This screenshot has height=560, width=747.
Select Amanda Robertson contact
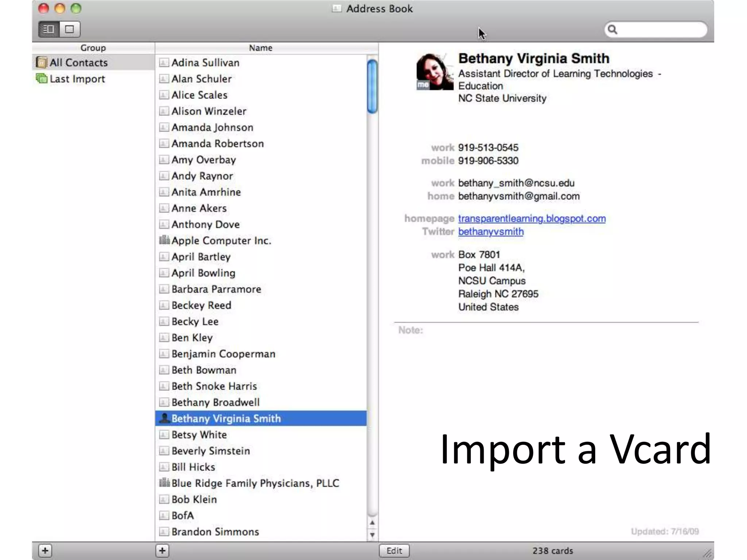[x=261, y=144]
